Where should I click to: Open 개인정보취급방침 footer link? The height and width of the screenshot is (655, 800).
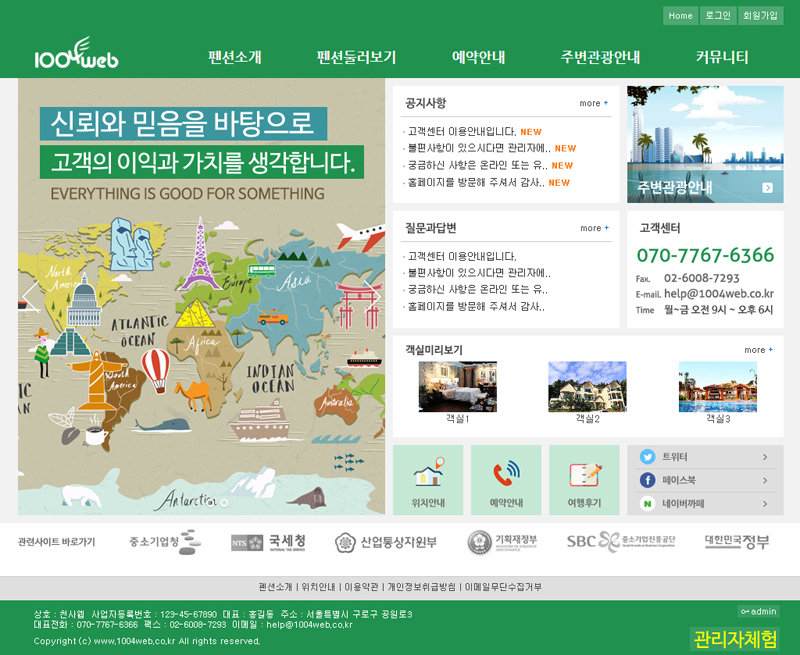(x=421, y=587)
